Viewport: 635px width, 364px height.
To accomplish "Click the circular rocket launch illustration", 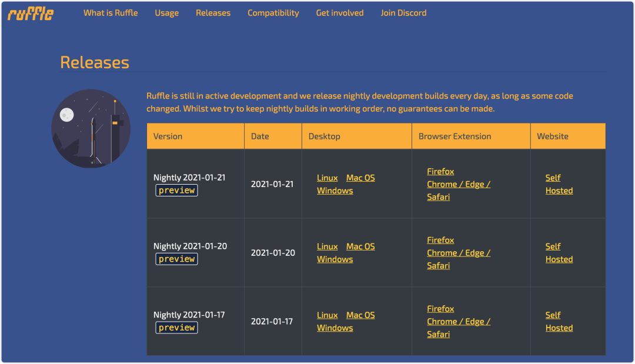I will pos(91,128).
